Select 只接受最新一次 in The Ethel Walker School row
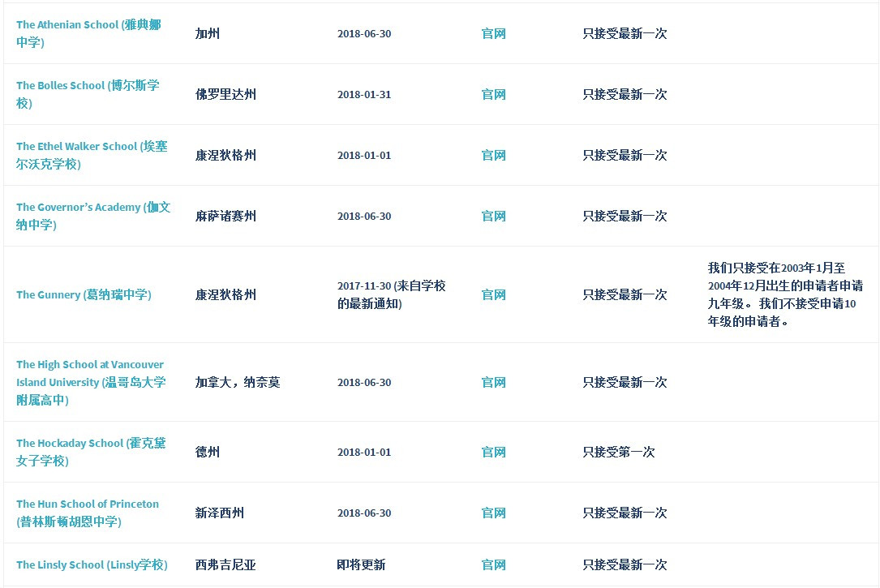 pos(625,155)
